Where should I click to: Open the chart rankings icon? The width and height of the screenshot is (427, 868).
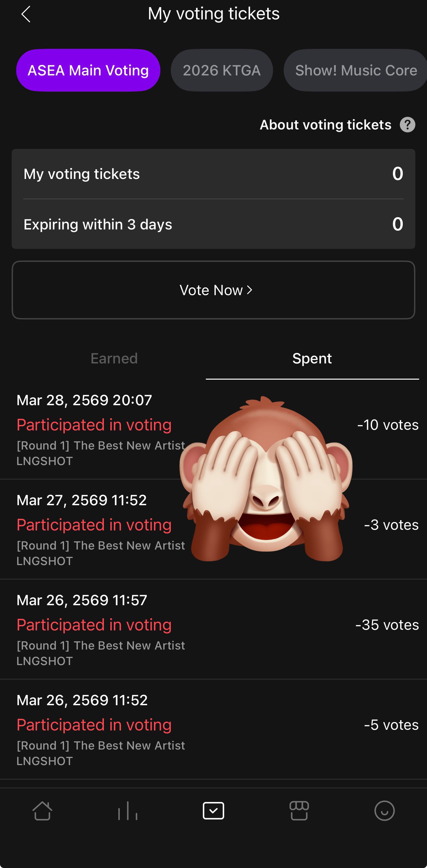pos(128,810)
